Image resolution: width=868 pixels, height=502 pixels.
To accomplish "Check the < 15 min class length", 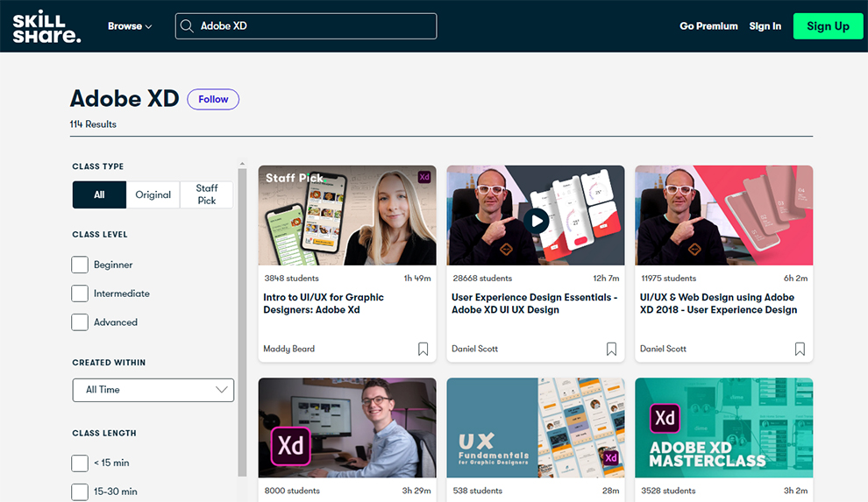I will 80,463.
